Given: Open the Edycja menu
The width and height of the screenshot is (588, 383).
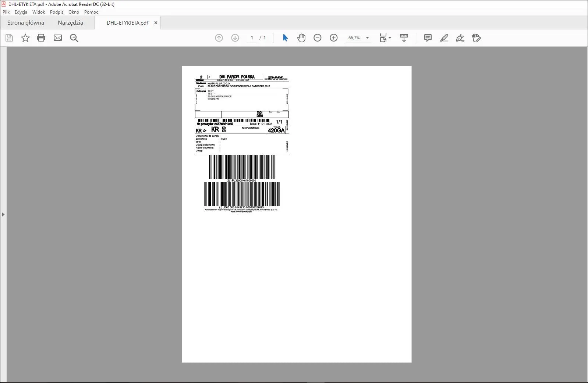Looking at the screenshot, I should [21, 12].
